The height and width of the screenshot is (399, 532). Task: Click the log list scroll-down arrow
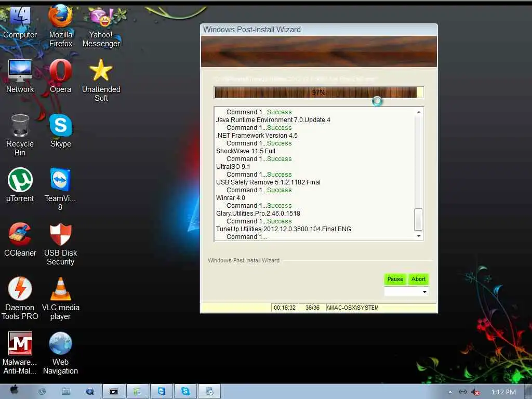click(x=419, y=236)
